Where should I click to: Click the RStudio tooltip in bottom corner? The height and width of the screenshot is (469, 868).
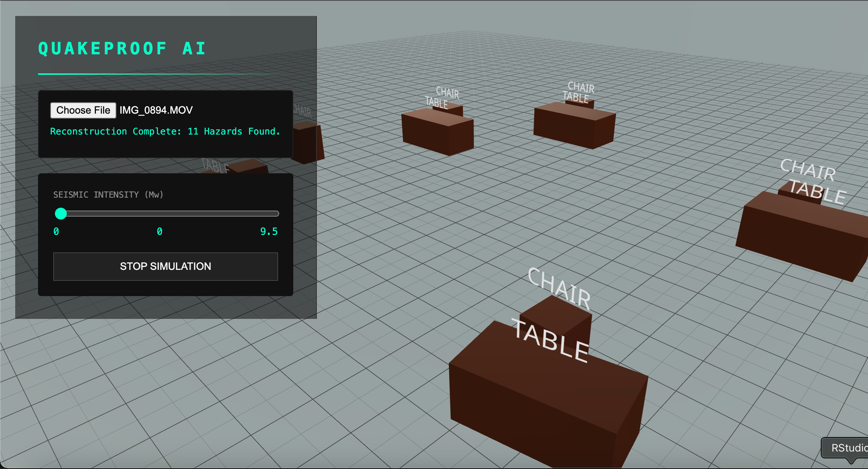point(846,448)
